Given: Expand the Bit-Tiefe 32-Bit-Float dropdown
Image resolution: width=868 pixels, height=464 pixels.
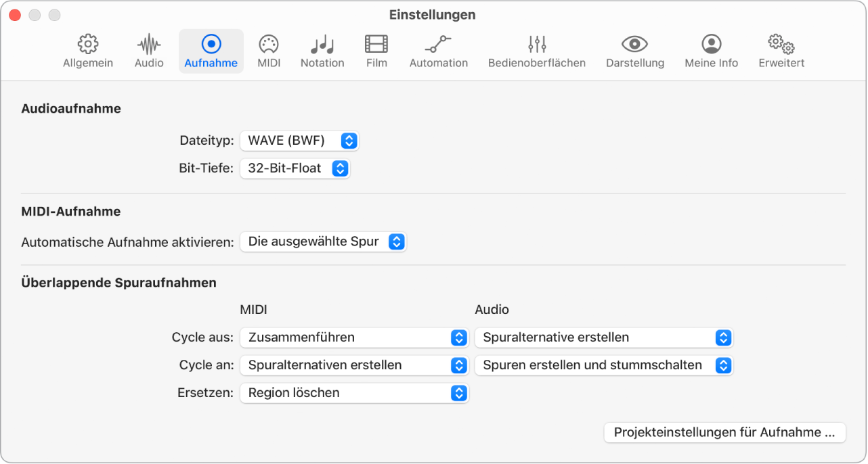Looking at the screenshot, I should (x=295, y=168).
